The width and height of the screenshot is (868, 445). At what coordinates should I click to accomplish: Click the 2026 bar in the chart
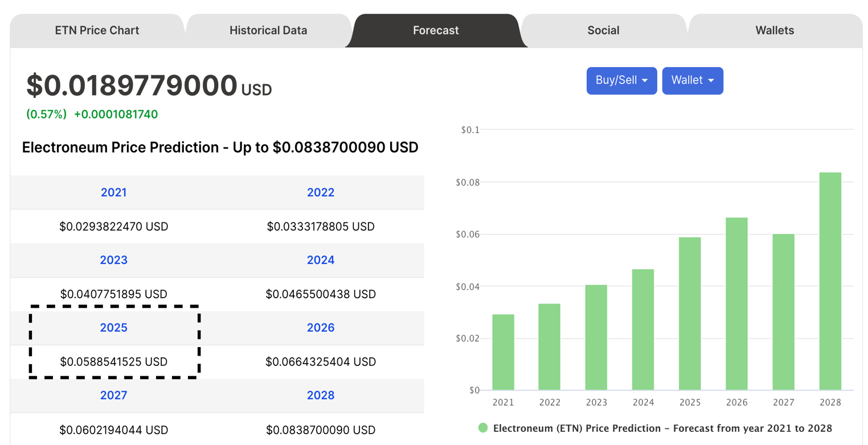pyautogui.click(x=736, y=304)
